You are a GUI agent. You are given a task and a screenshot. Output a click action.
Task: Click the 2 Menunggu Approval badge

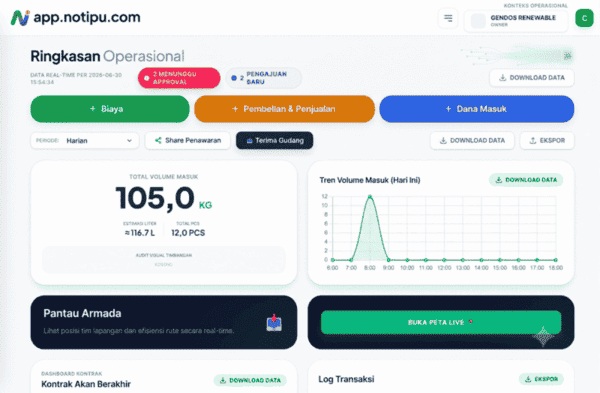coord(179,78)
